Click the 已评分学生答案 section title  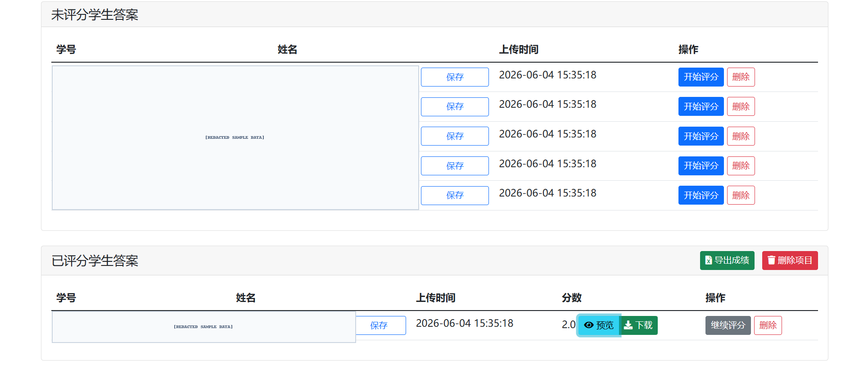[95, 261]
